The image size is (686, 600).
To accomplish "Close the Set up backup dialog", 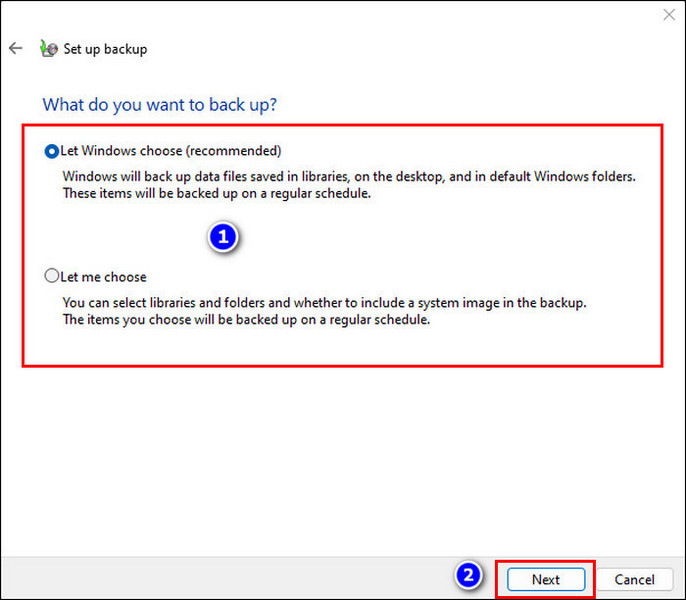I will (x=668, y=15).
